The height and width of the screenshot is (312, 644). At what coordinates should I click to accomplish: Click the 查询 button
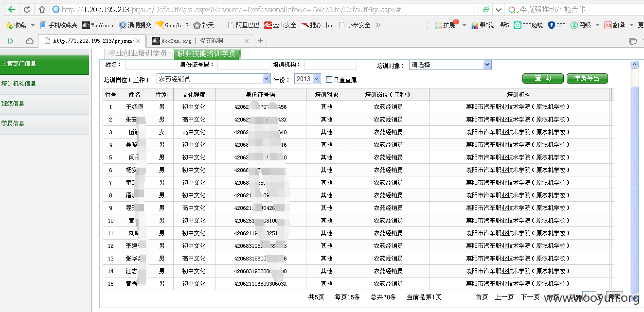coord(543,78)
